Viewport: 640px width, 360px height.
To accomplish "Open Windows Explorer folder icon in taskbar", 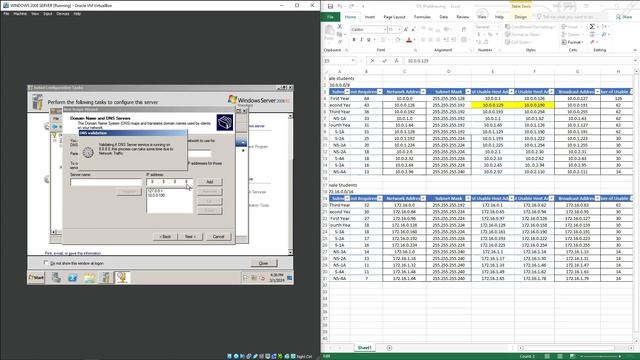I will [x=89, y=278].
